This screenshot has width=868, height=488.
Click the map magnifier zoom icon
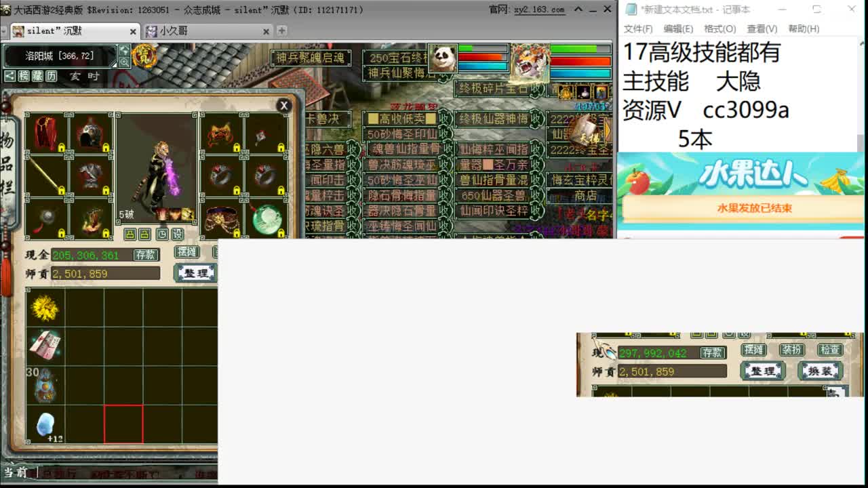pos(124,62)
